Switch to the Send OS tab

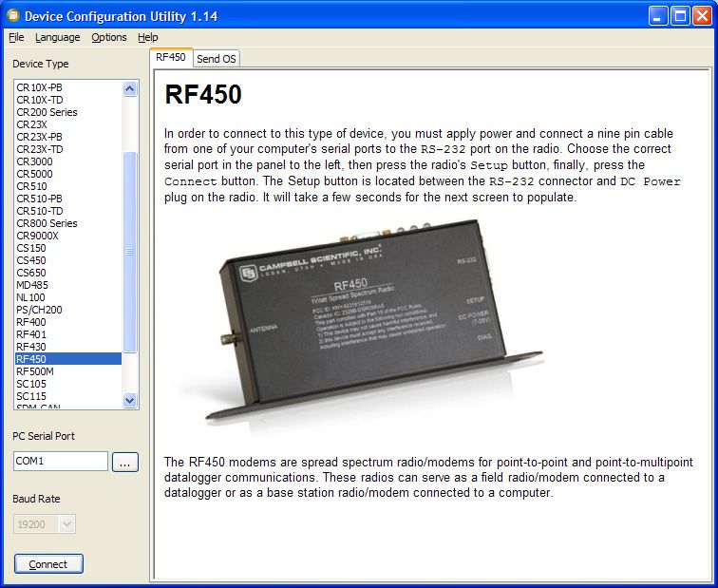click(217, 59)
